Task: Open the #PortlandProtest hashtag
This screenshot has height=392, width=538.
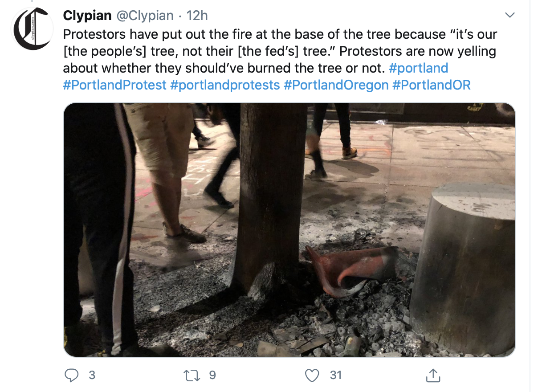Action: click(x=114, y=85)
